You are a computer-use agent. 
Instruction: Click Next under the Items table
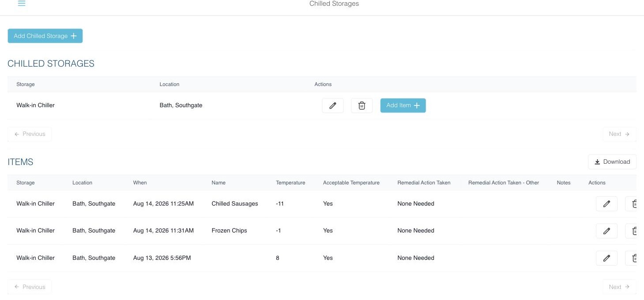(x=619, y=287)
